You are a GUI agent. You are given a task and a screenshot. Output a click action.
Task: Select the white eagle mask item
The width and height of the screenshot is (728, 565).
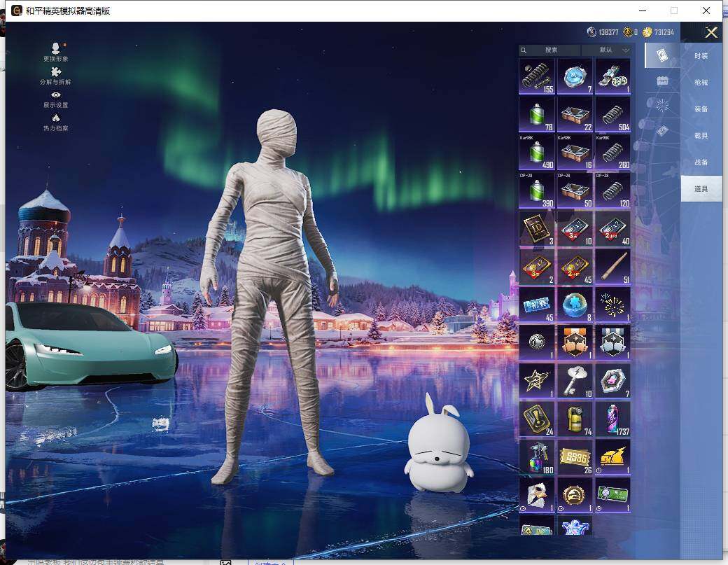tap(537, 495)
